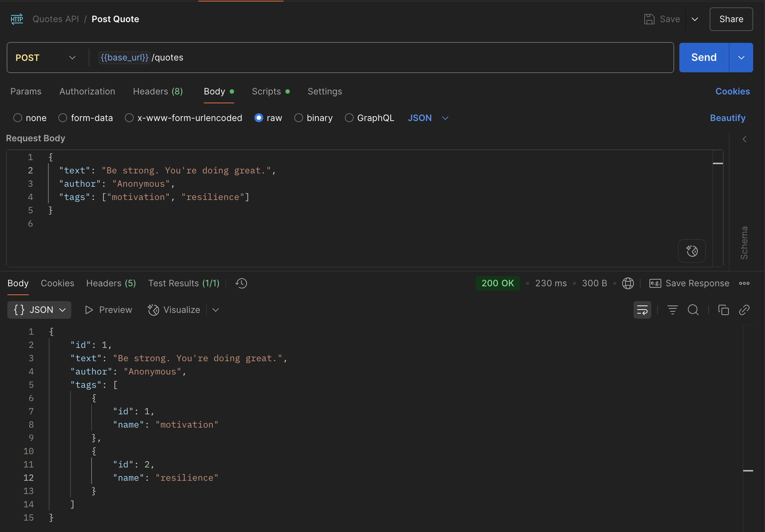The height and width of the screenshot is (532, 765).
Task: Expand the Send button arrow options
Action: [741, 58]
